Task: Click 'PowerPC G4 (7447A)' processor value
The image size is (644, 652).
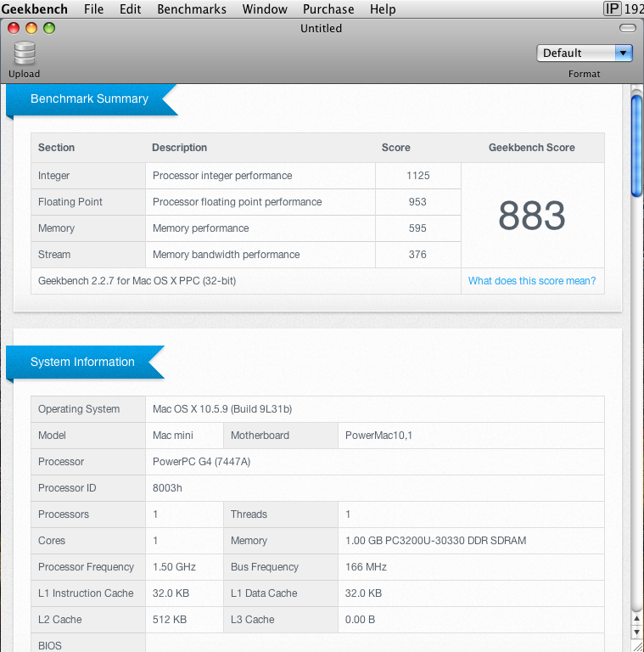Action: click(201, 462)
